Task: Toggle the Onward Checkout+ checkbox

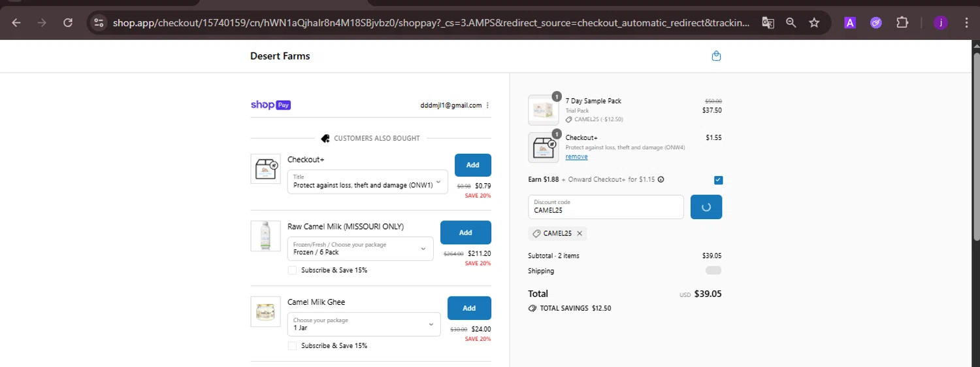Action: click(718, 180)
